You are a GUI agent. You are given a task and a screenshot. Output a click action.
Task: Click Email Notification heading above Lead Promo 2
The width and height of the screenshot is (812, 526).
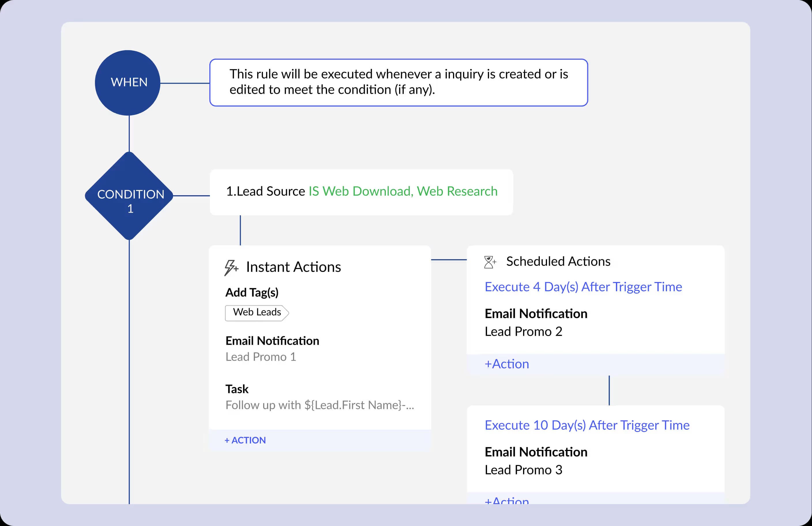tap(536, 314)
